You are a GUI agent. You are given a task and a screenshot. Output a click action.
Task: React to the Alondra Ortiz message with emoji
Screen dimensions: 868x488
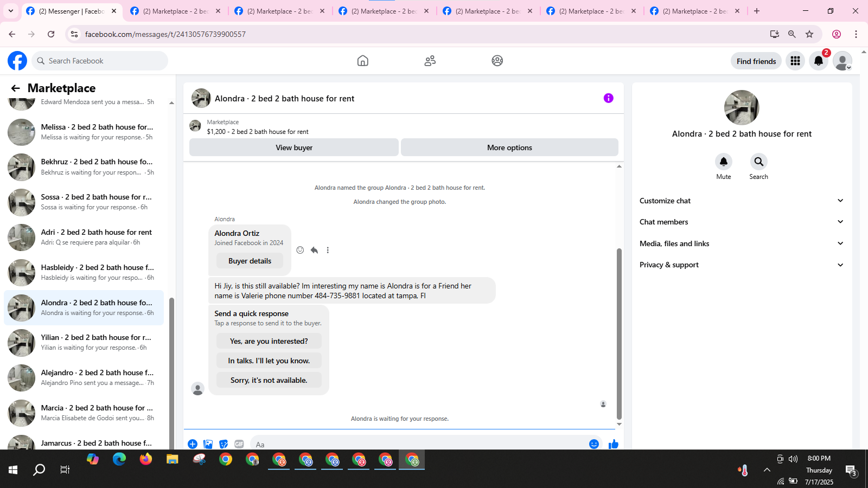click(x=300, y=250)
